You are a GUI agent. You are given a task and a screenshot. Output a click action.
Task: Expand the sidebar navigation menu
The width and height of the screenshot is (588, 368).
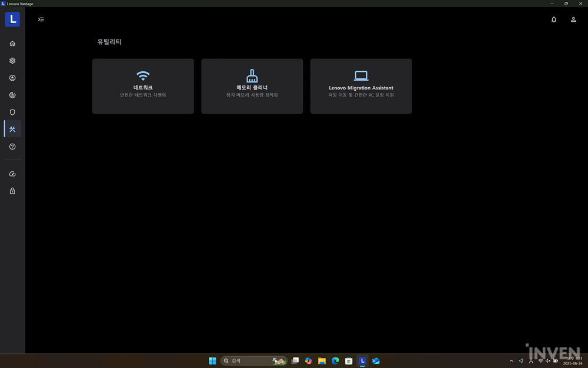click(41, 19)
